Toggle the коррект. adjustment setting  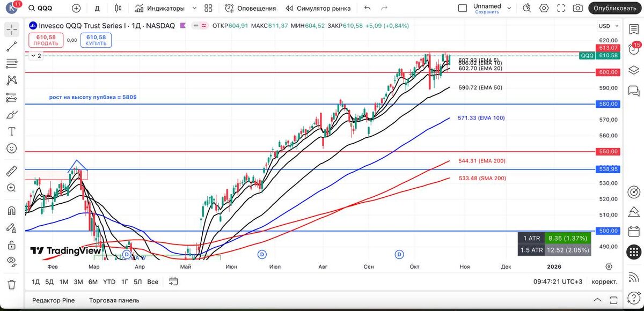point(604,282)
